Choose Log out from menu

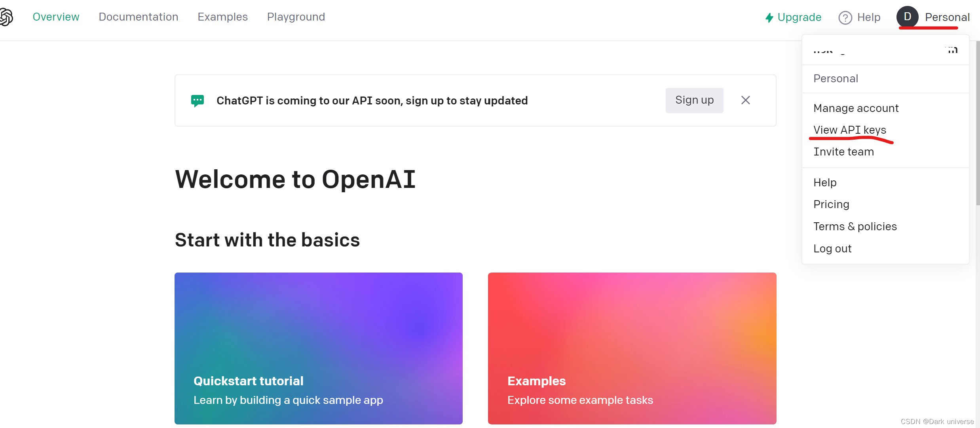click(x=832, y=248)
